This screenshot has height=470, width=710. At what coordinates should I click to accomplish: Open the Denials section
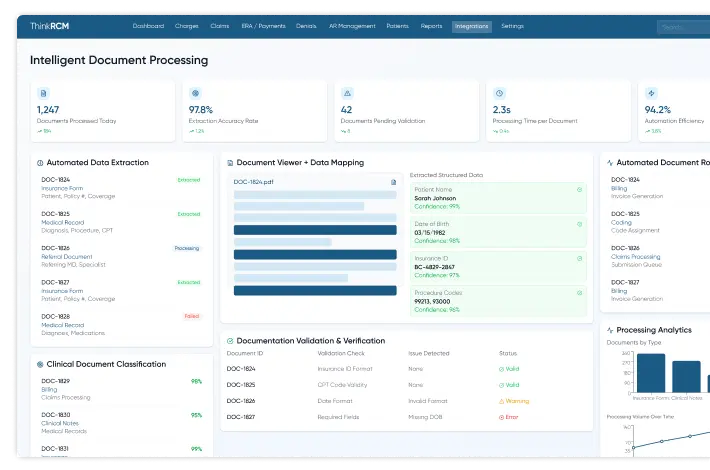point(306,26)
